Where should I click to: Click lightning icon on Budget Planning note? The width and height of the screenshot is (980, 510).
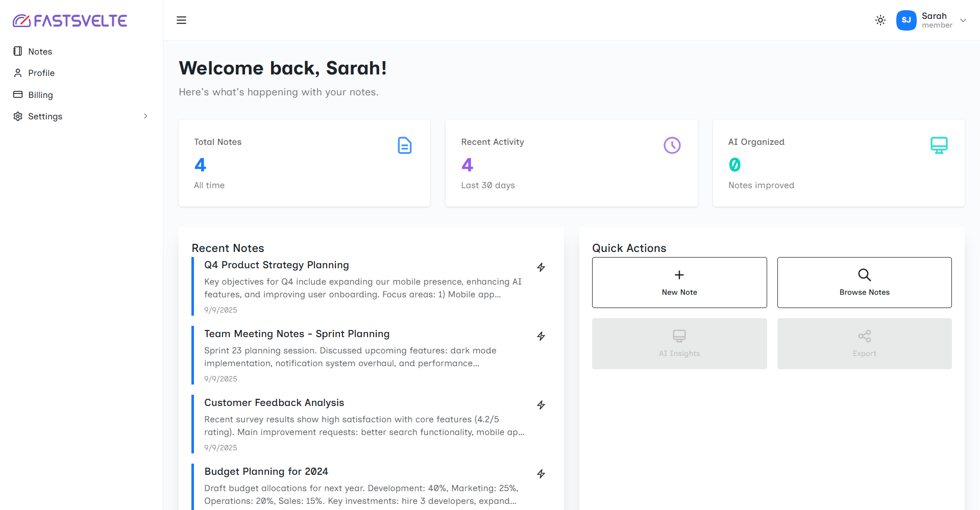(x=541, y=474)
